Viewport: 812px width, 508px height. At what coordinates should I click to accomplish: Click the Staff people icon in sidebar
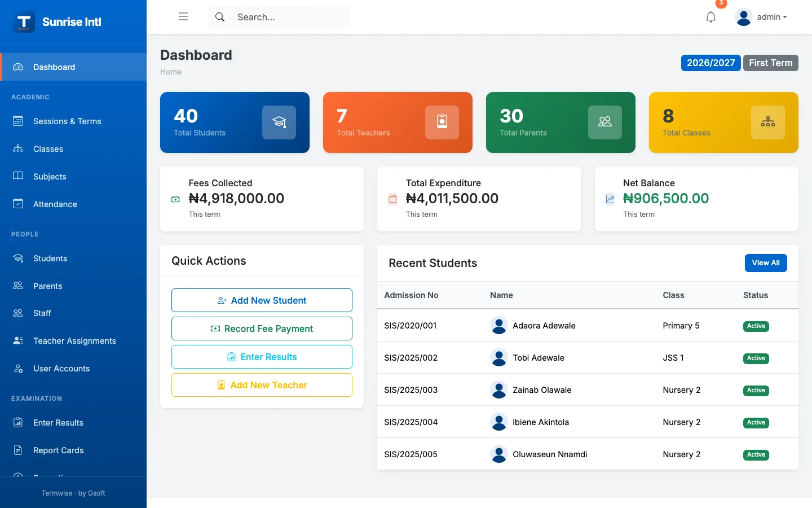[18, 313]
